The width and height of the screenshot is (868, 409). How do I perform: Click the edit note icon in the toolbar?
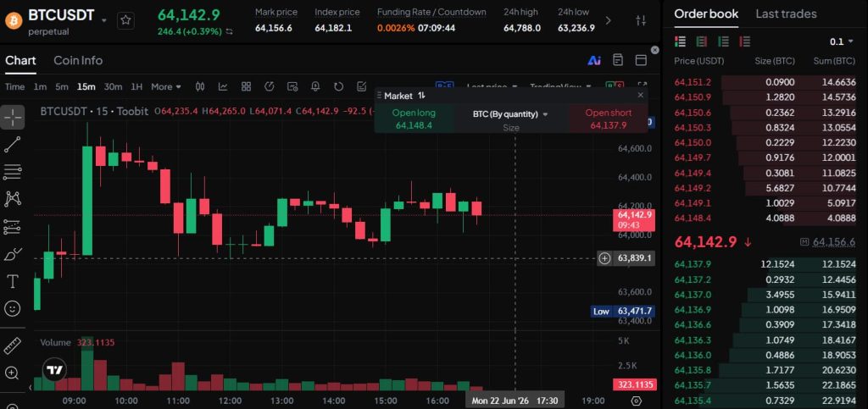pos(361,86)
